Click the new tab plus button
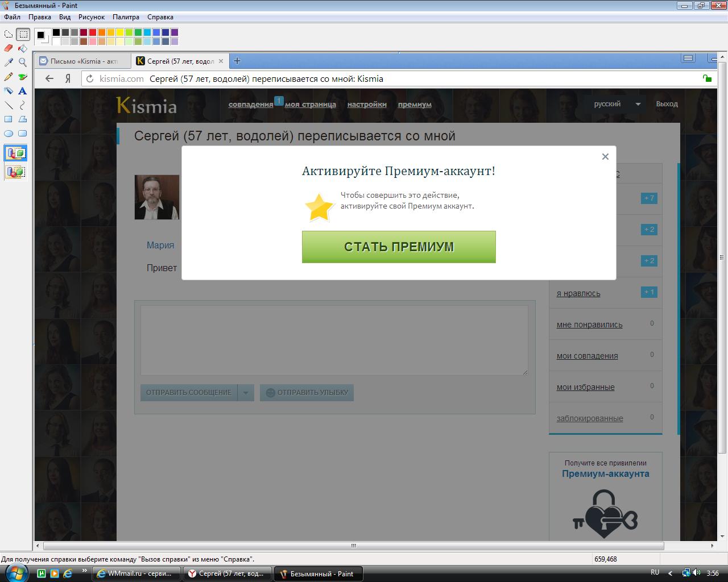The height and width of the screenshot is (582, 728). coord(237,61)
